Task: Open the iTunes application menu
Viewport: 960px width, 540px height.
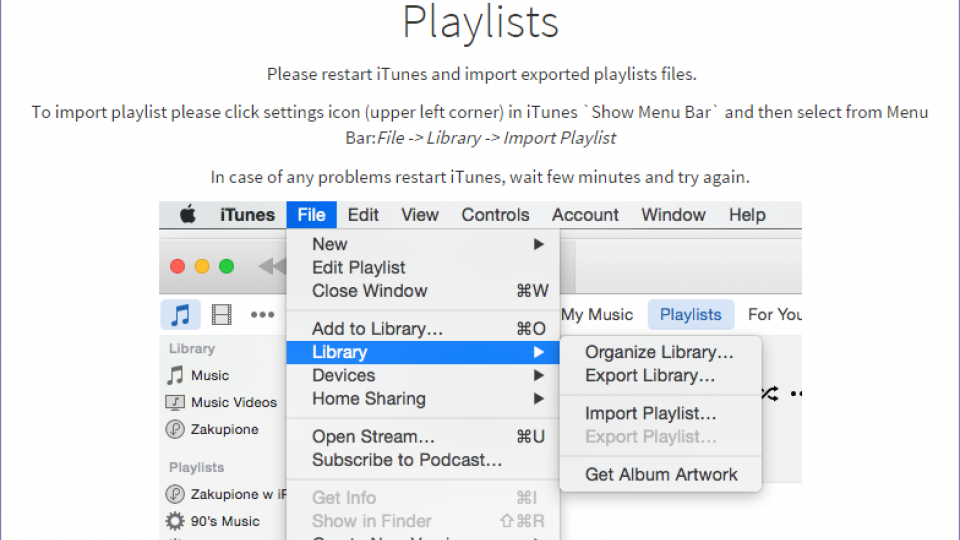Action: [247, 215]
